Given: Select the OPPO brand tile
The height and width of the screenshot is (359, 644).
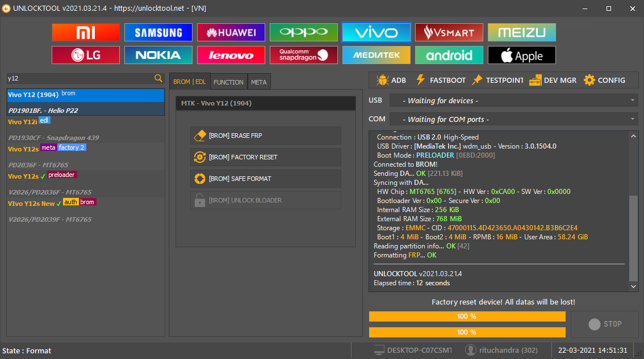Looking at the screenshot, I should pyautogui.click(x=303, y=32).
